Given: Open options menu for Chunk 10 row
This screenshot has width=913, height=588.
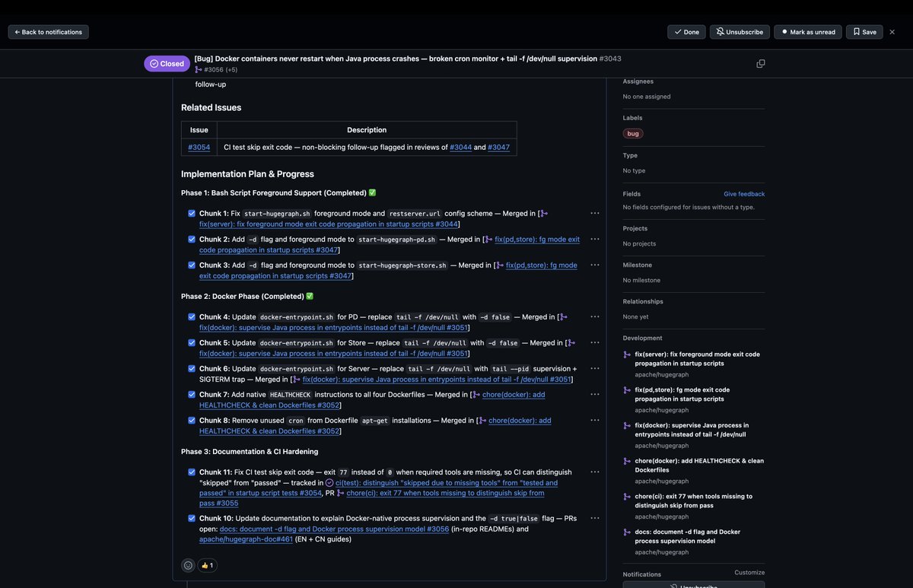Looking at the screenshot, I should pos(594,519).
